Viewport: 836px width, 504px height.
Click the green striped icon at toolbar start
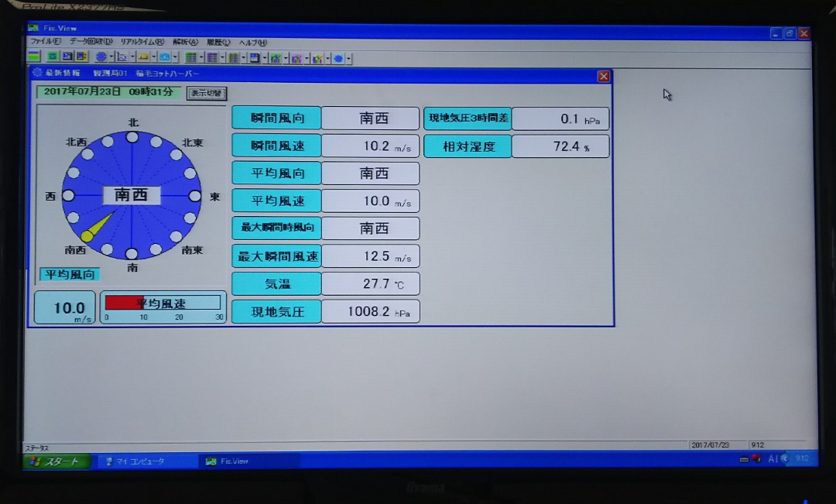33,57
